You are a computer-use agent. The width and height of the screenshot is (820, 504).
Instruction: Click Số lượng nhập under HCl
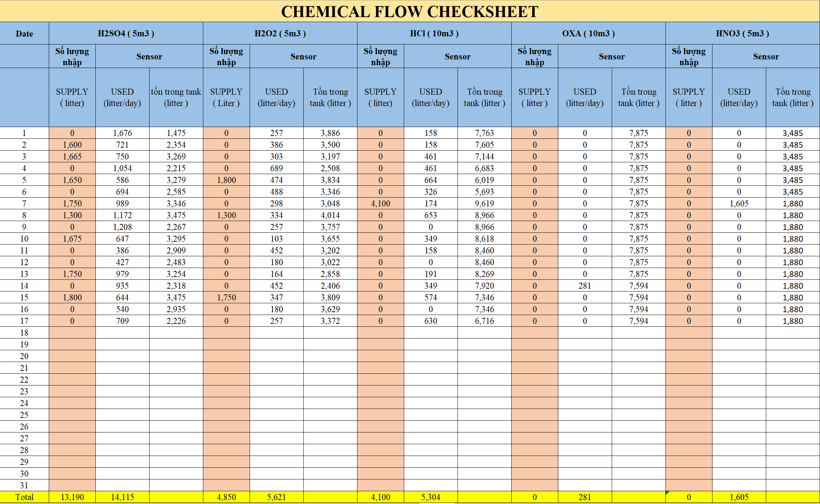tap(381, 56)
